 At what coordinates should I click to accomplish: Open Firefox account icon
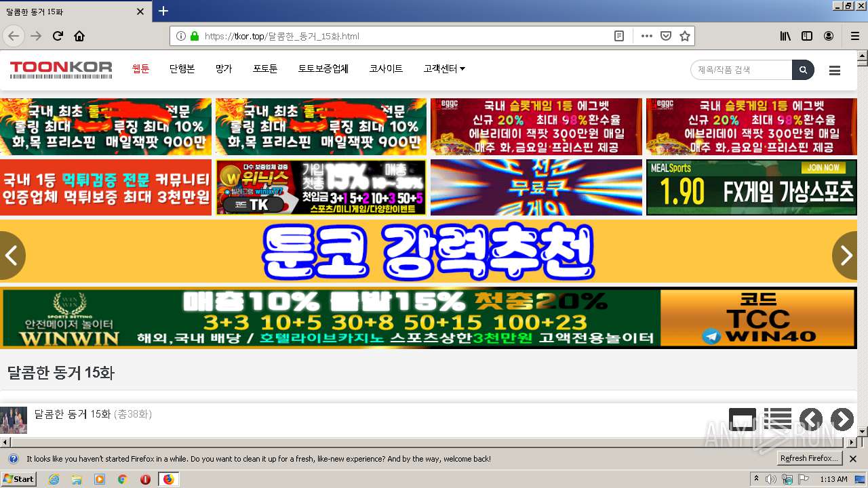tap(829, 36)
